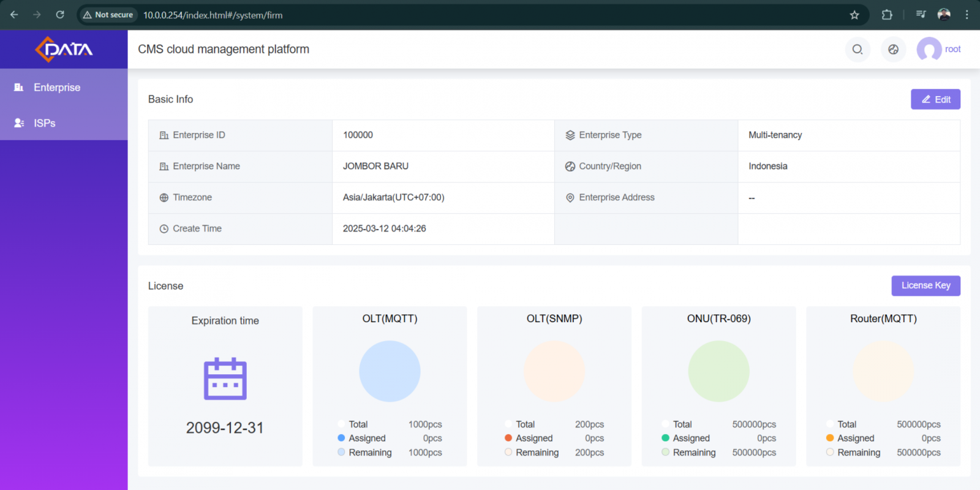Open the browser extensions puzzle icon
This screenshot has width=980, height=490.
point(887,15)
